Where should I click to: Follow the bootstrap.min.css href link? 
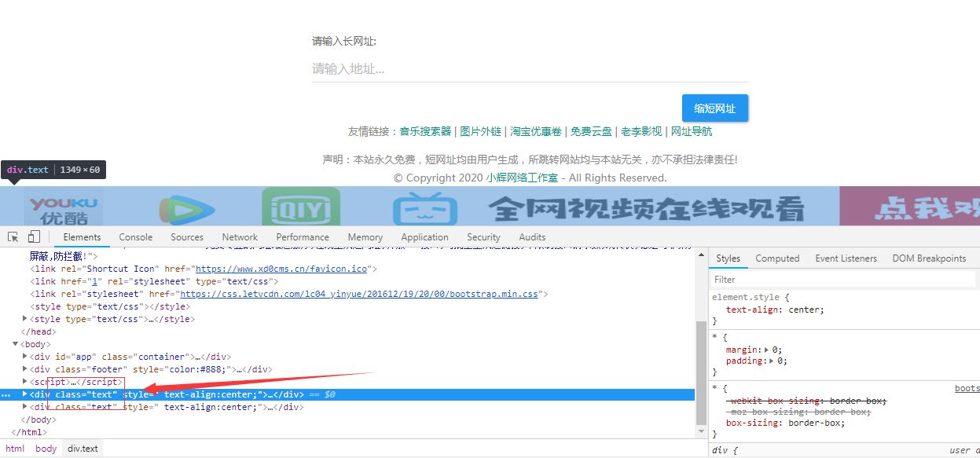point(359,294)
